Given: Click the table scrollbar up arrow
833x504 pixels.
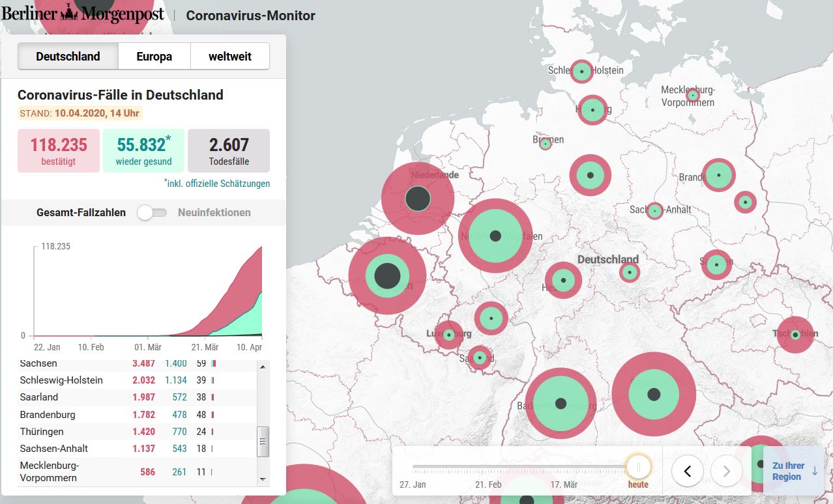Looking at the screenshot, I should (x=263, y=367).
